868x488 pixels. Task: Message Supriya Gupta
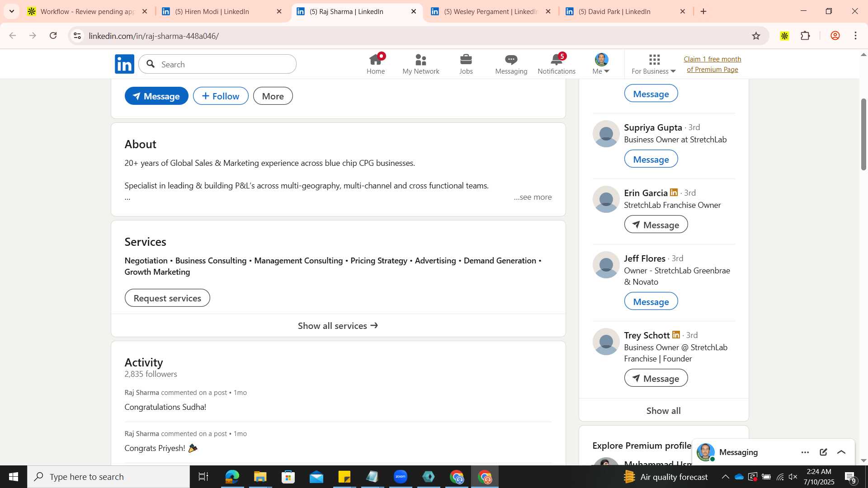(x=651, y=159)
